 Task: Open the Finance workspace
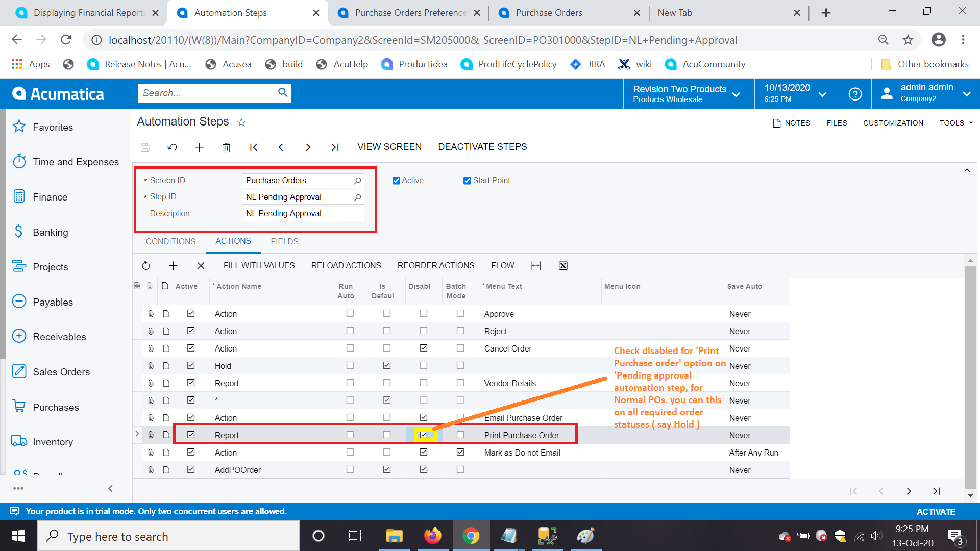pyautogui.click(x=40, y=197)
